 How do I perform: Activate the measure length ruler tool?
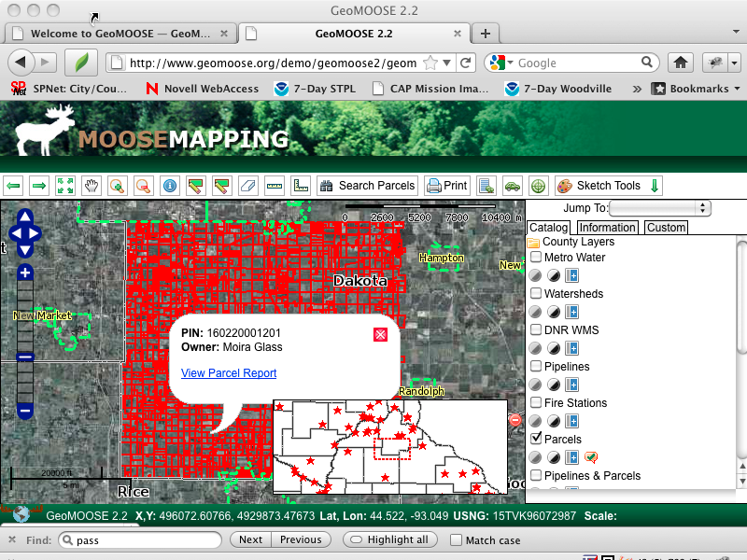click(x=274, y=186)
